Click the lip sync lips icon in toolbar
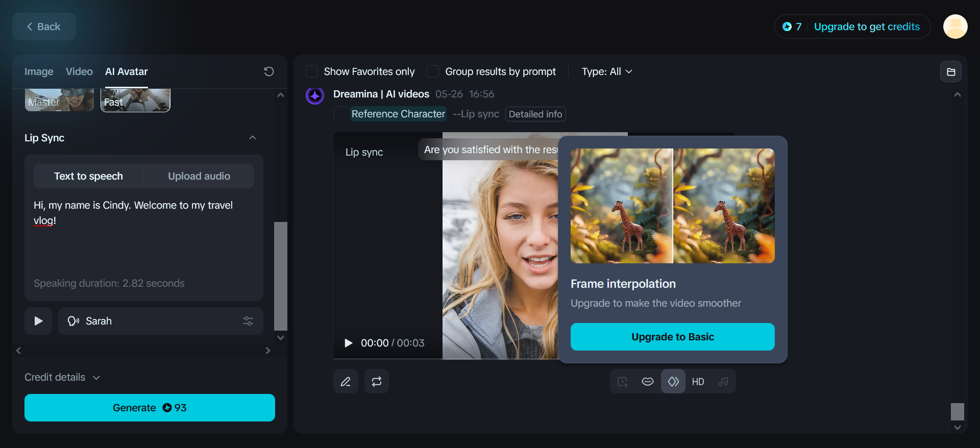This screenshot has width=980, height=448. [648, 382]
